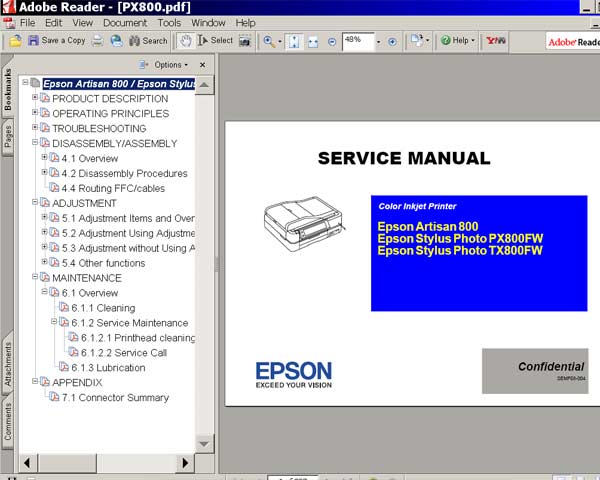Viewport: 600px width, 480px height.
Task: Open the 6.1.2.2 Service Call bookmark
Action: pos(124,353)
